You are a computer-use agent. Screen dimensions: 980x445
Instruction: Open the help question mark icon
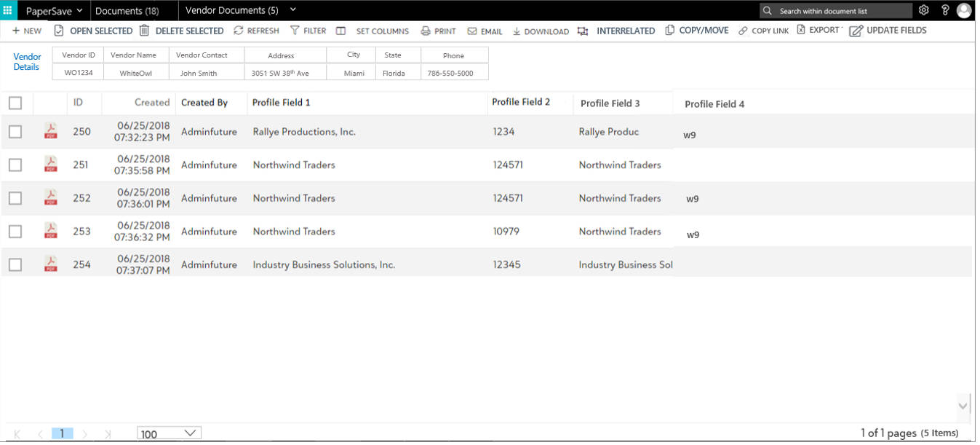(x=945, y=10)
